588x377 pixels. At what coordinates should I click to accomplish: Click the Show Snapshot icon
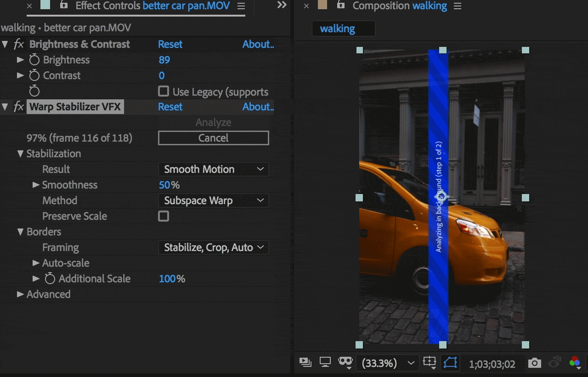[x=554, y=363]
